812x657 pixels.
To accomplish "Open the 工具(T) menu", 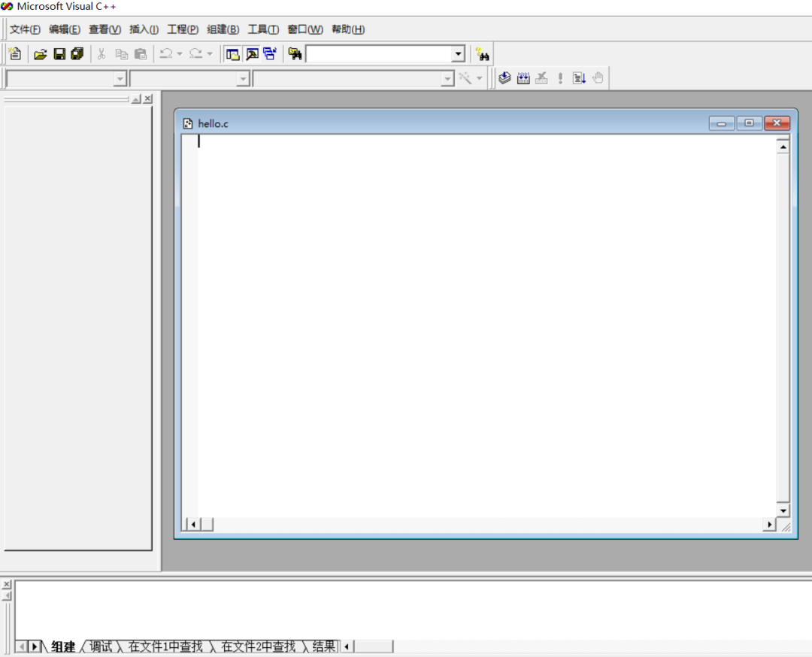I will tap(263, 29).
